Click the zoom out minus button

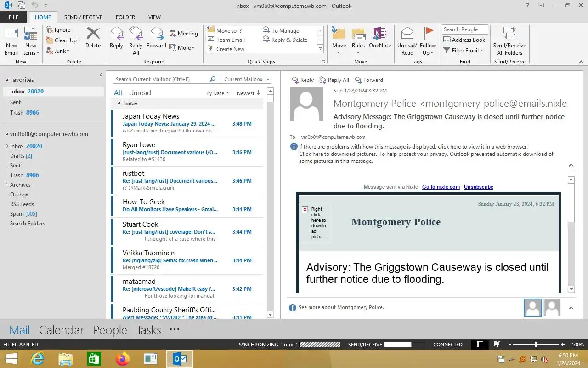tap(510, 345)
